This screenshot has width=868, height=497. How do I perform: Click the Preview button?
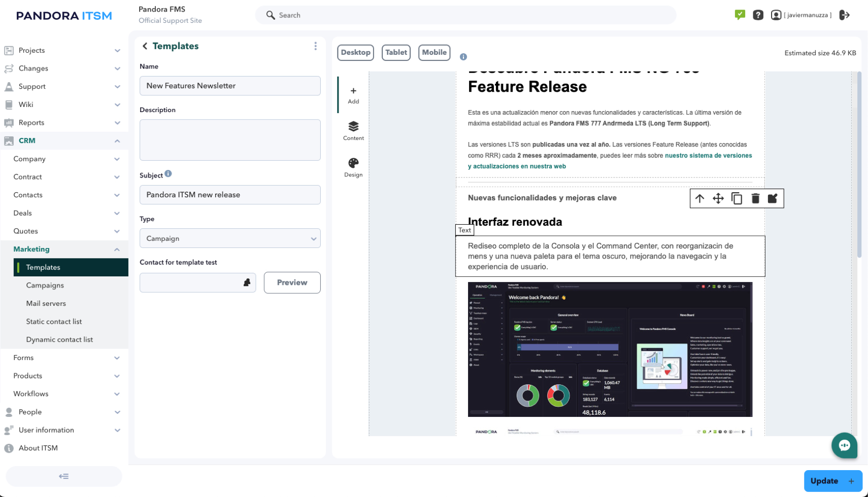tap(292, 282)
